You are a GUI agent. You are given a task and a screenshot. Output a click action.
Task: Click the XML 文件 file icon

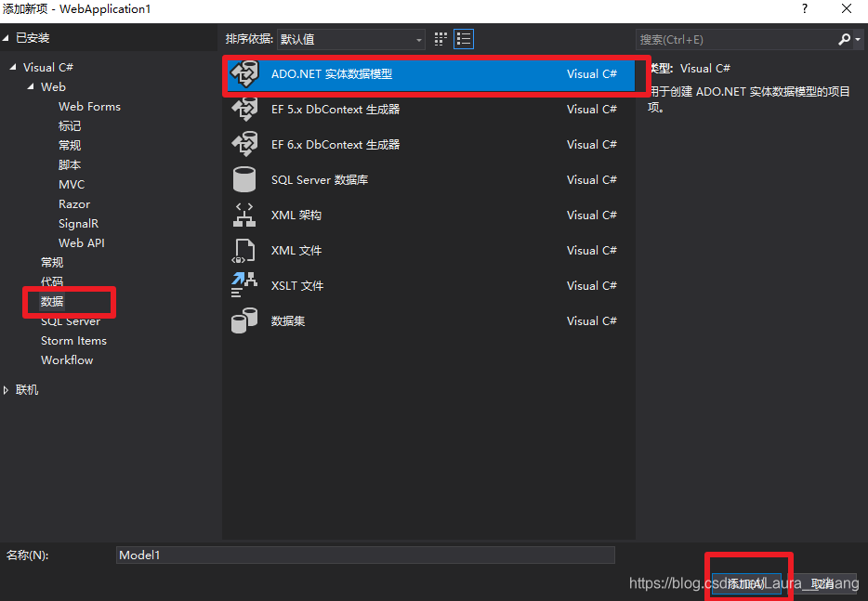[243, 251]
